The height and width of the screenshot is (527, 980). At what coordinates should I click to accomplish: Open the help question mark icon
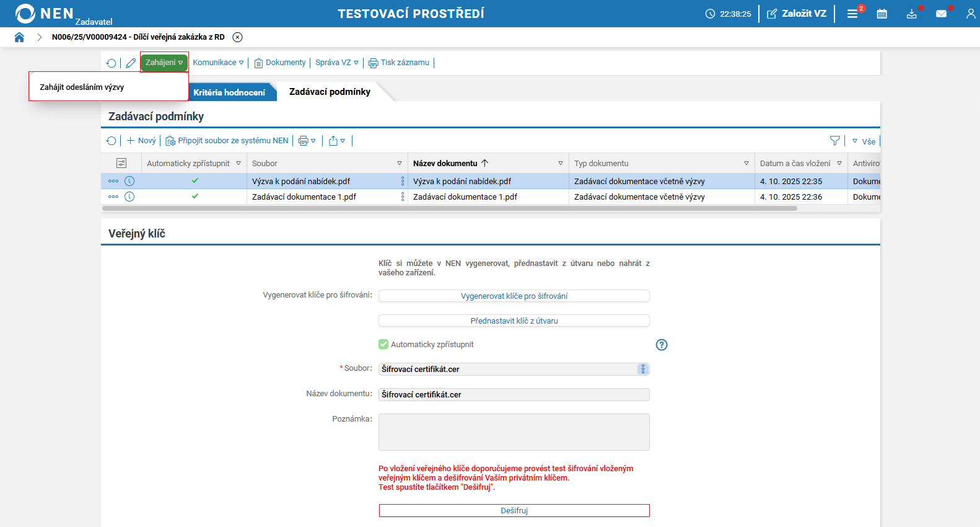pyautogui.click(x=662, y=345)
